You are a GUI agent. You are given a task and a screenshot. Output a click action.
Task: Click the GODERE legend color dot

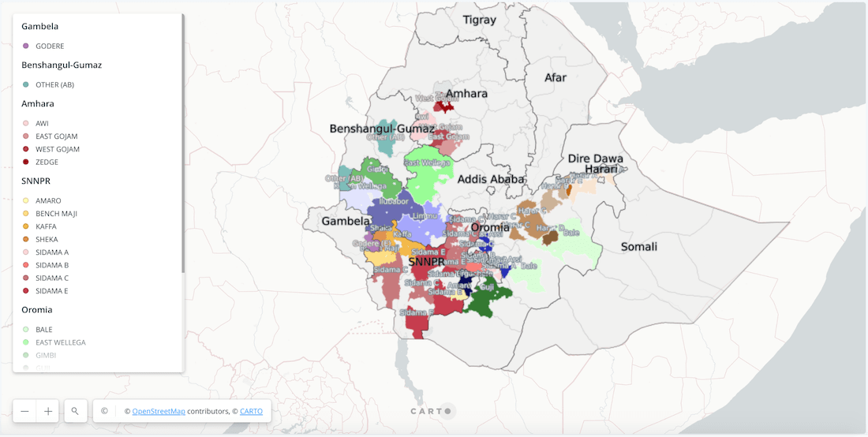coord(25,46)
